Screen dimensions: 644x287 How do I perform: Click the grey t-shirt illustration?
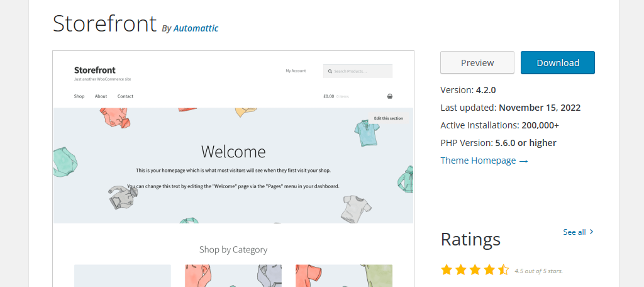click(356, 208)
